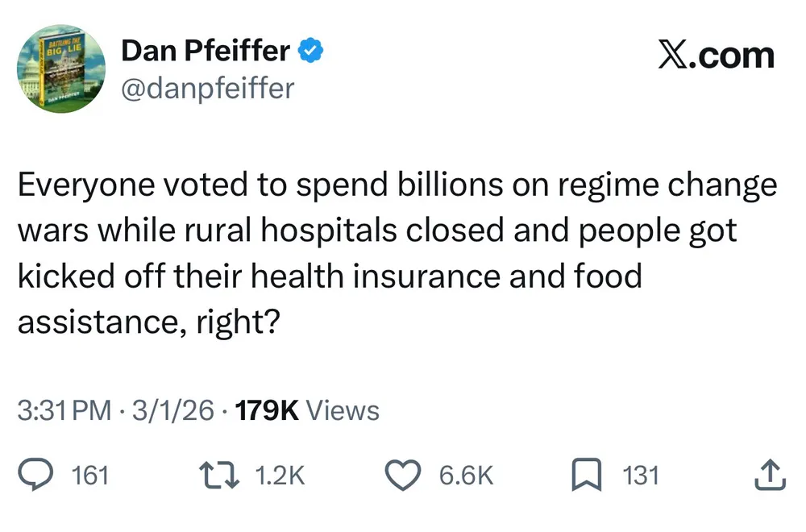Click the 161 replies count
This screenshot has width=806, height=532.
pyautogui.click(x=90, y=476)
